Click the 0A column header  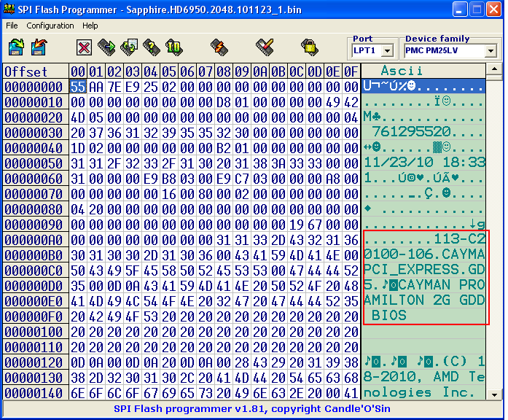[260, 71]
